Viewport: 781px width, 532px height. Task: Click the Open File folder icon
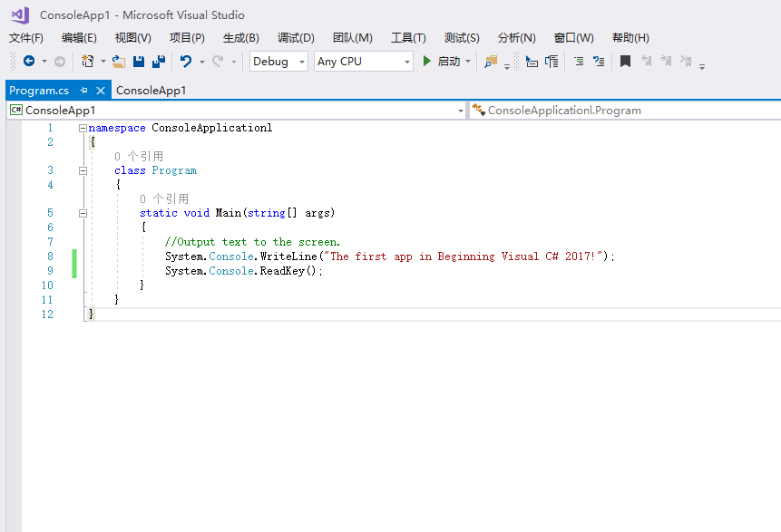[x=119, y=62]
